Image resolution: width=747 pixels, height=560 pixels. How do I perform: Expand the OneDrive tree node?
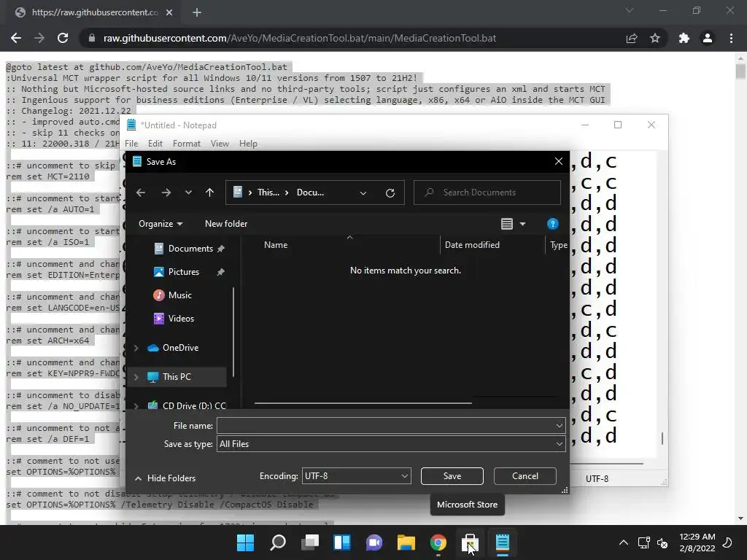pos(136,348)
